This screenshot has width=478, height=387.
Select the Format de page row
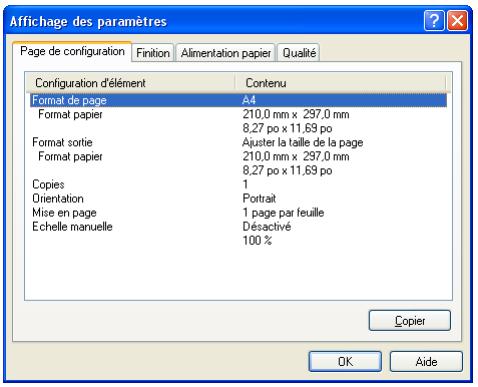point(238,100)
